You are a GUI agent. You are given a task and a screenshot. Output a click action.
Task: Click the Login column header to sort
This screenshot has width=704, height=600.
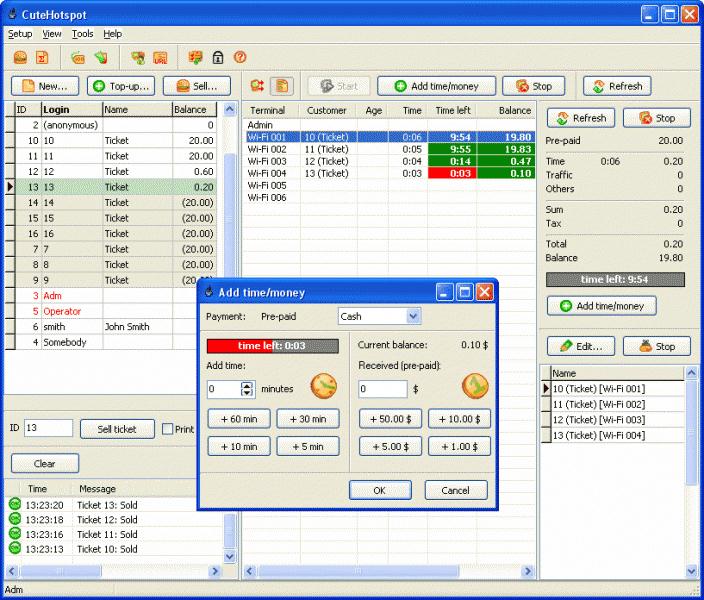coord(70,110)
